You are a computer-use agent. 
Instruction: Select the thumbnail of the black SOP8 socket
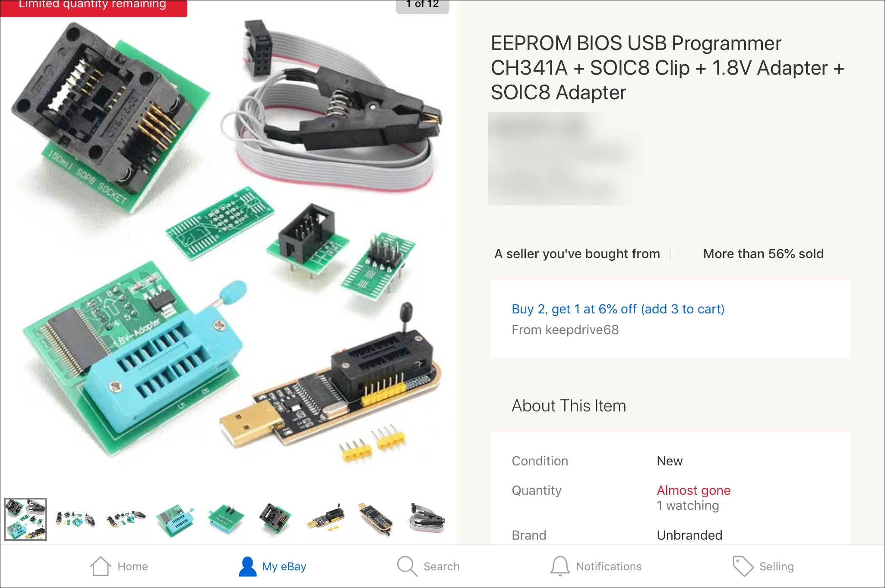[x=275, y=519]
